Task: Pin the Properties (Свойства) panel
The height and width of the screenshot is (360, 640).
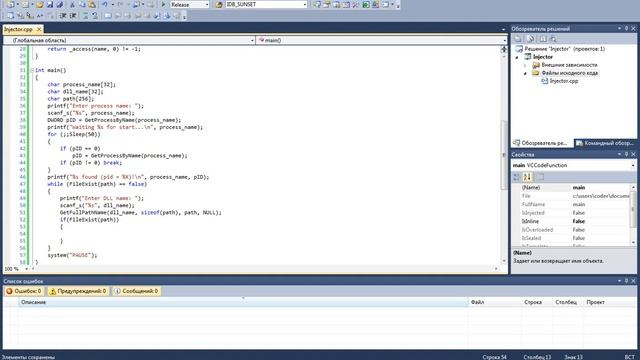Action: tap(627, 154)
